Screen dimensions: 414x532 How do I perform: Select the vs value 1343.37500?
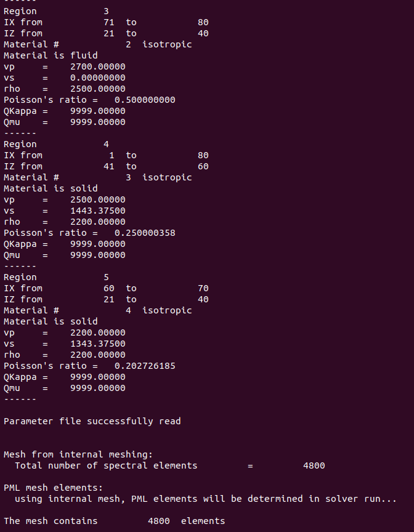click(97, 344)
